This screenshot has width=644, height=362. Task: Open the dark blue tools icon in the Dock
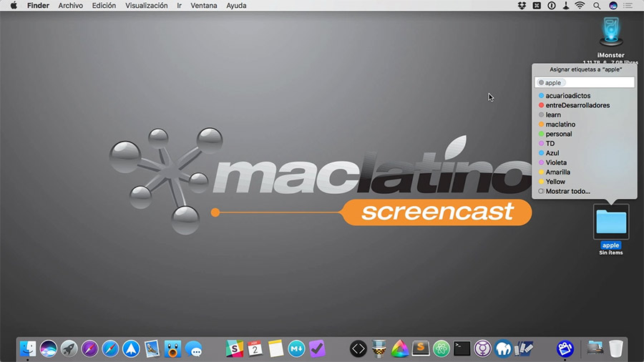tap(524, 349)
